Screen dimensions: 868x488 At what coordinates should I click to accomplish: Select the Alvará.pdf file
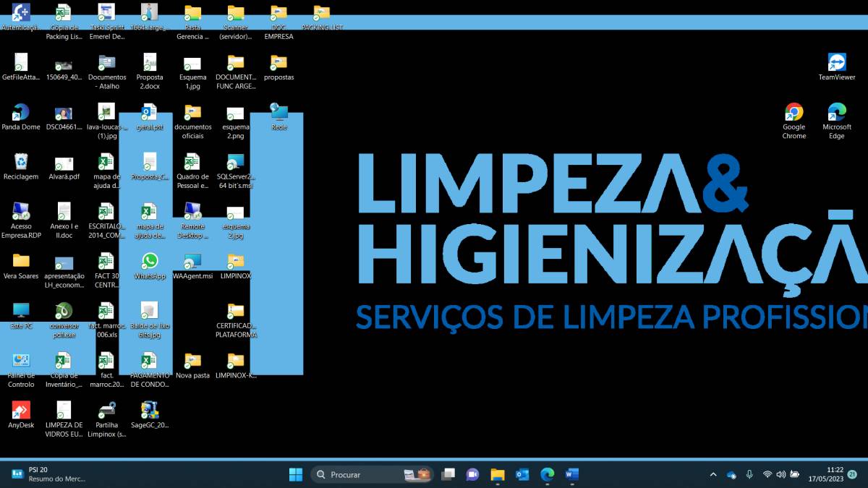point(64,166)
